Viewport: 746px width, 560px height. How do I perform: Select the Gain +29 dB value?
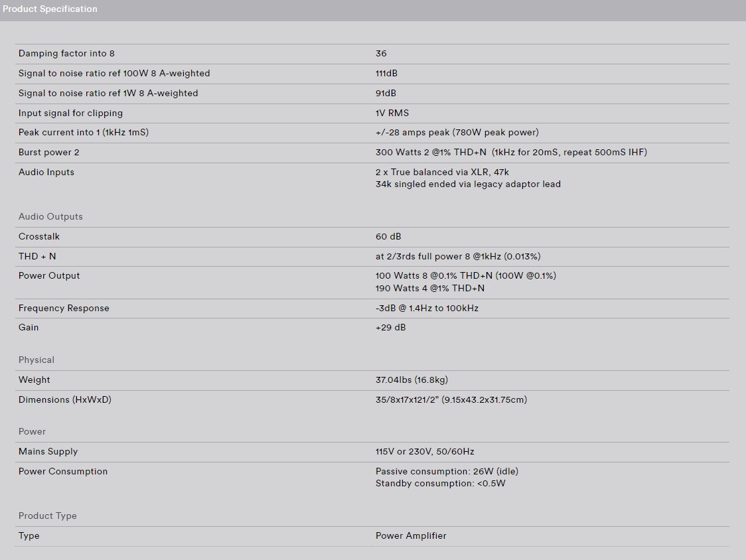click(391, 327)
